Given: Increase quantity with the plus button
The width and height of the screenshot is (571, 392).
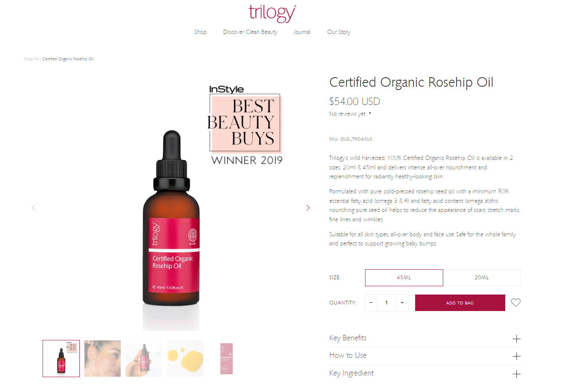Looking at the screenshot, I should [x=402, y=303].
